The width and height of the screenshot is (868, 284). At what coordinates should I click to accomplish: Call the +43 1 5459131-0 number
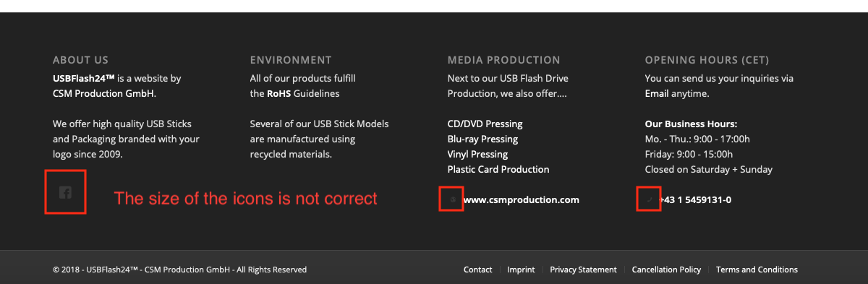695,199
